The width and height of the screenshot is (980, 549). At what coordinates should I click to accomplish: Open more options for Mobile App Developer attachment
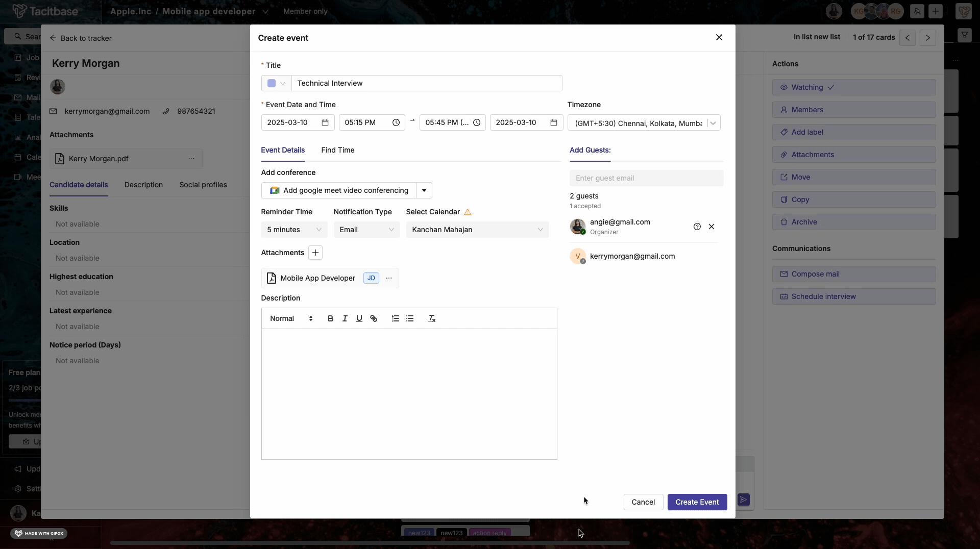point(389,278)
